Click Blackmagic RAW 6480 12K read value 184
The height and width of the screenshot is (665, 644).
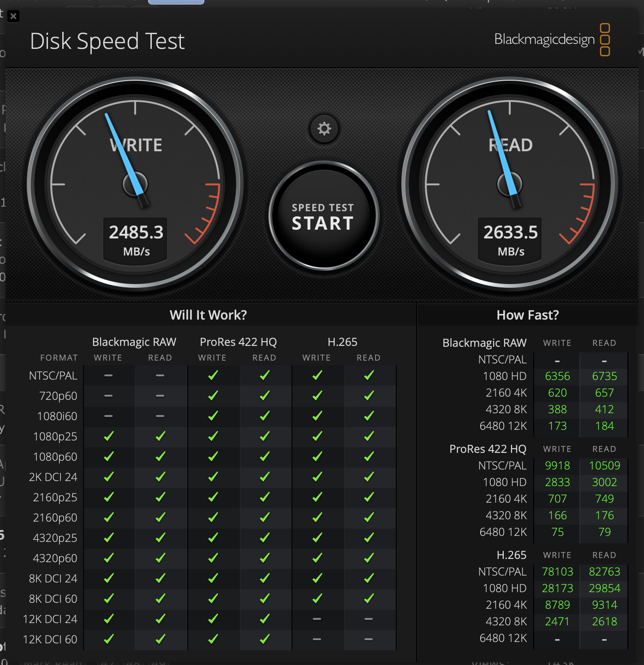click(605, 426)
